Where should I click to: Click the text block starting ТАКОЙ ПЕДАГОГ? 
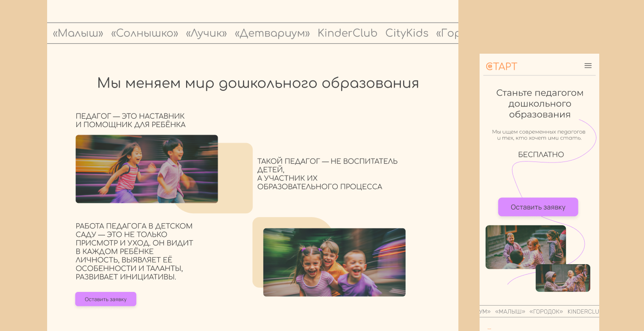click(x=327, y=174)
